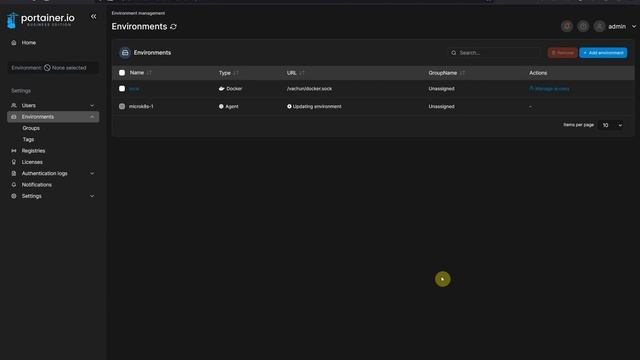
Task: Click the search magnifier icon
Action: (x=453, y=53)
